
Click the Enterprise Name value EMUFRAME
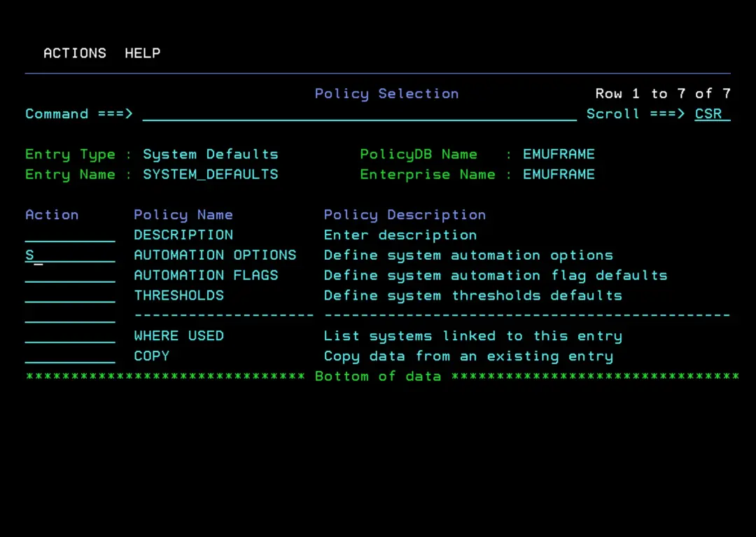coord(559,174)
